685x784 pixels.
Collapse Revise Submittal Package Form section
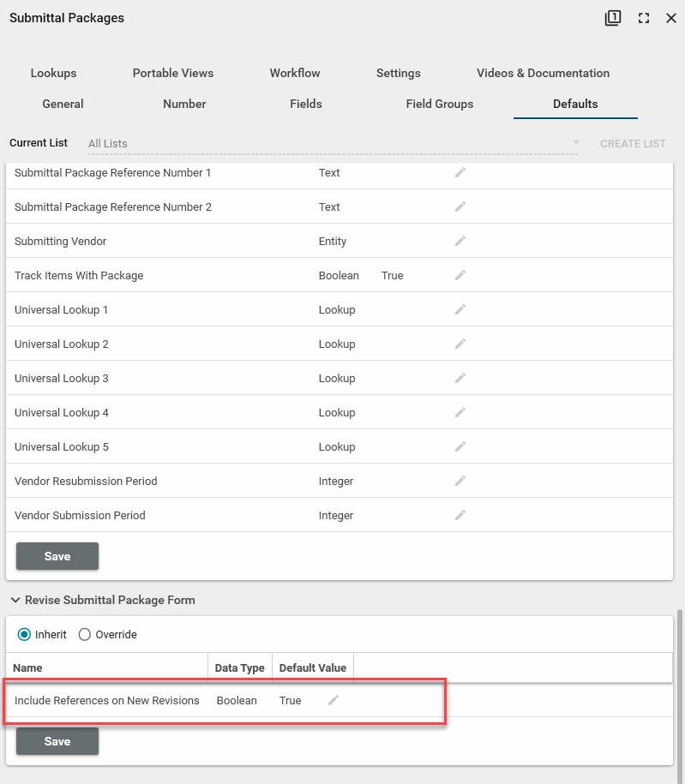(x=15, y=600)
